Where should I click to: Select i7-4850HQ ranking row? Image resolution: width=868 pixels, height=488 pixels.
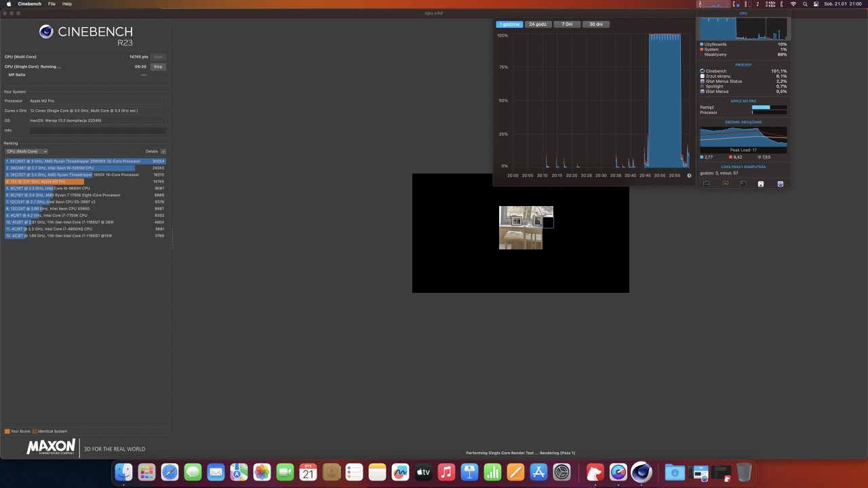pos(85,229)
